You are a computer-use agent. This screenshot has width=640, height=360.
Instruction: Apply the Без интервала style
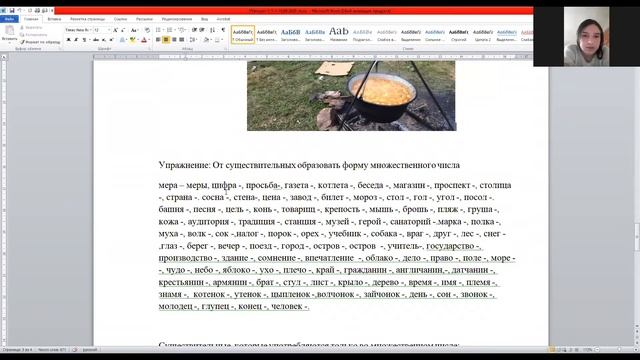(267, 34)
